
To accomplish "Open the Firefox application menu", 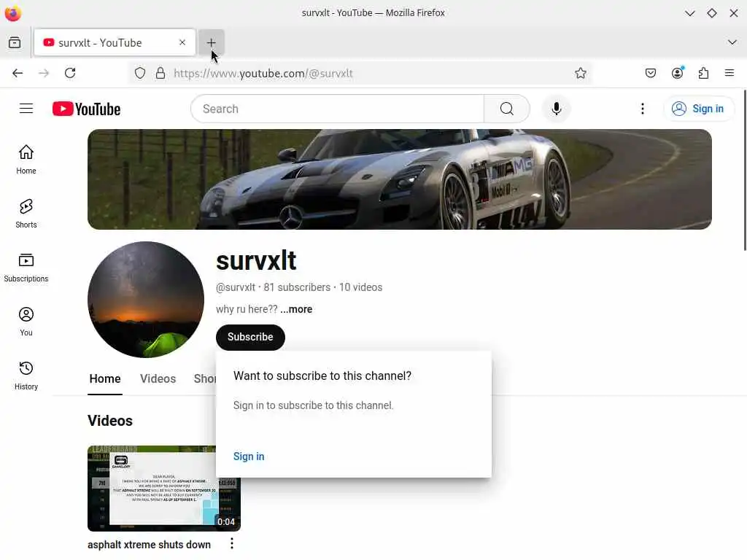I will [x=729, y=73].
